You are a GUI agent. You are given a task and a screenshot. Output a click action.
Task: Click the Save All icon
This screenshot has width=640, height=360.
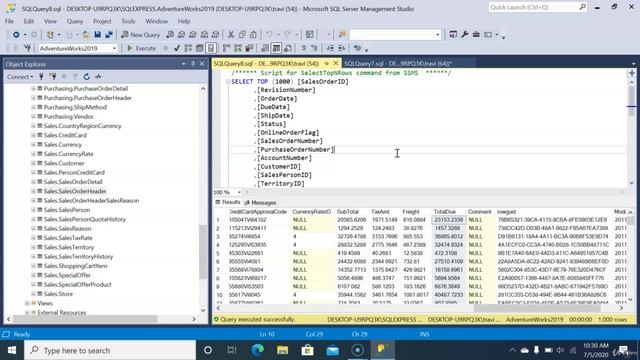click(x=109, y=35)
